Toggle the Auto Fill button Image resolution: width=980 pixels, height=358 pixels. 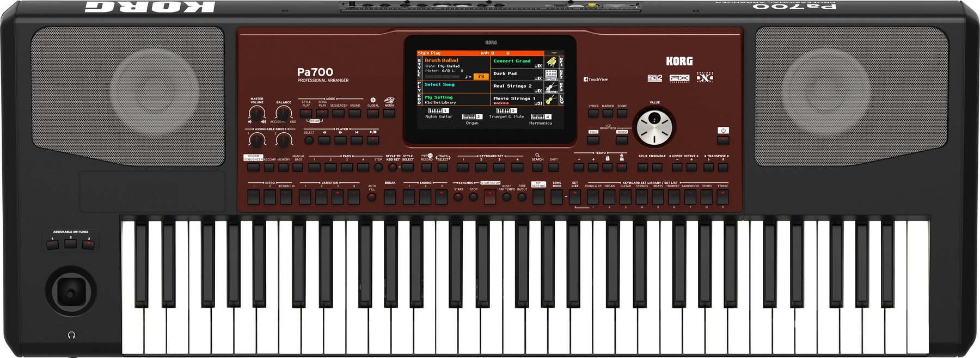point(372,197)
